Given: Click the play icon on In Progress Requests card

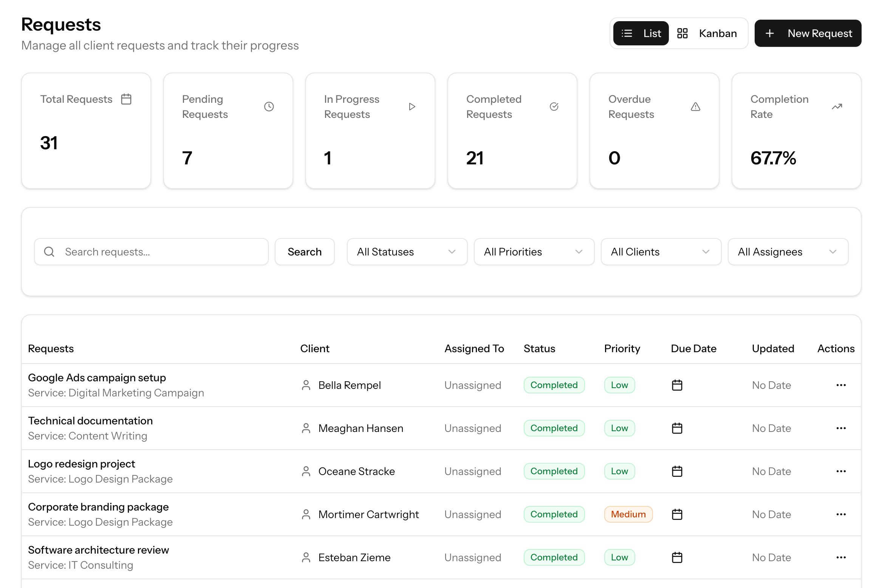Looking at the screenshot, I should 412,106.
